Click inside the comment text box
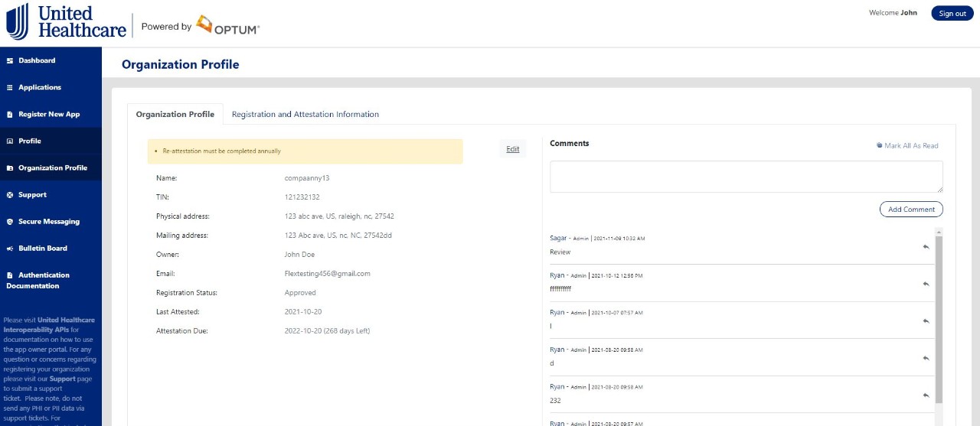 746,177
